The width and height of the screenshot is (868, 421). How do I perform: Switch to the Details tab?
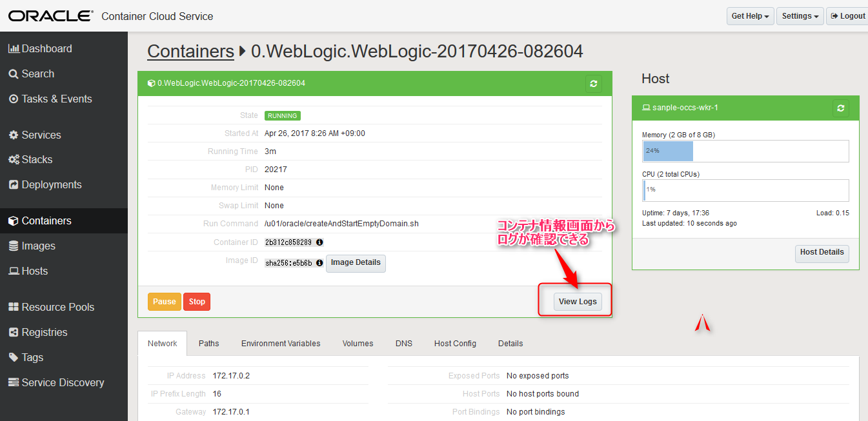[x=510, y=343]
